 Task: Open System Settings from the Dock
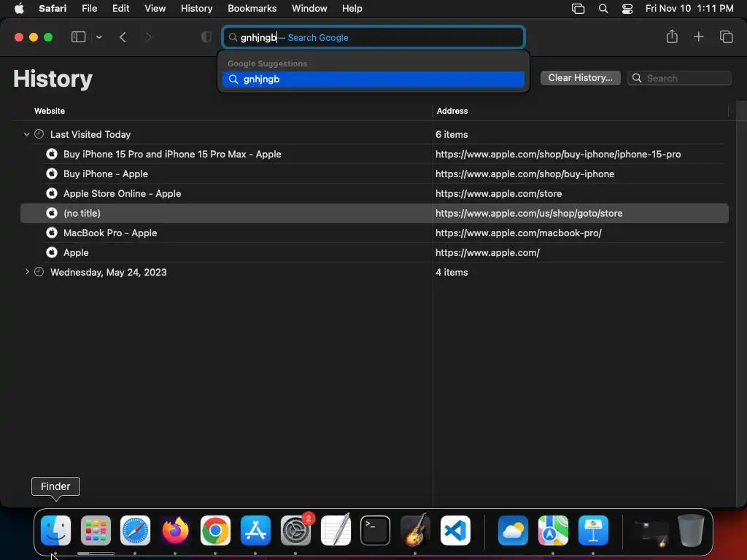296,530
